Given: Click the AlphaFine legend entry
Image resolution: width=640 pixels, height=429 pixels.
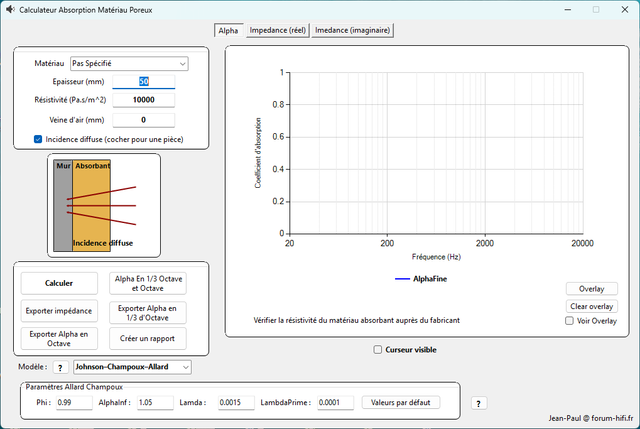Looking at the screenshot, I should pyautogui.click(x=421, y=279).
